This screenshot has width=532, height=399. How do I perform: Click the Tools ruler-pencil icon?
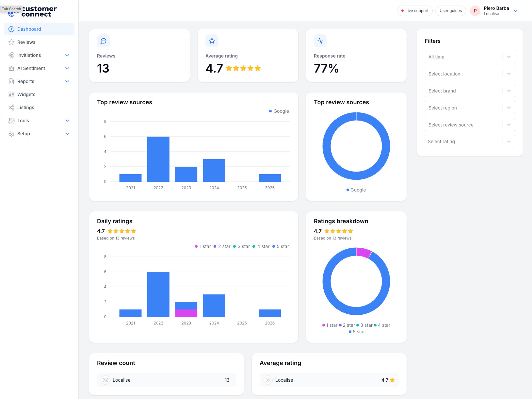(11, 121)
